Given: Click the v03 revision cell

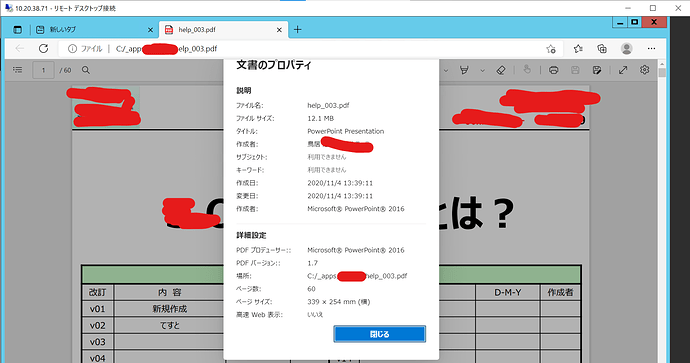Looking at the screenshot, I should [x=98, y=342].
